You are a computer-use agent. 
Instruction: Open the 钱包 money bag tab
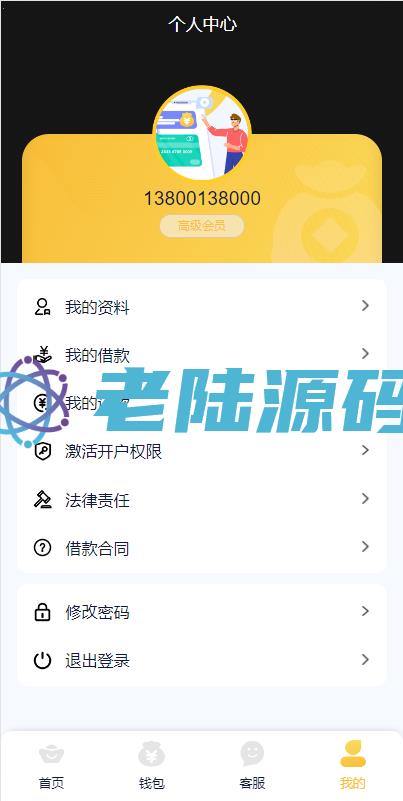coord(152,766)
